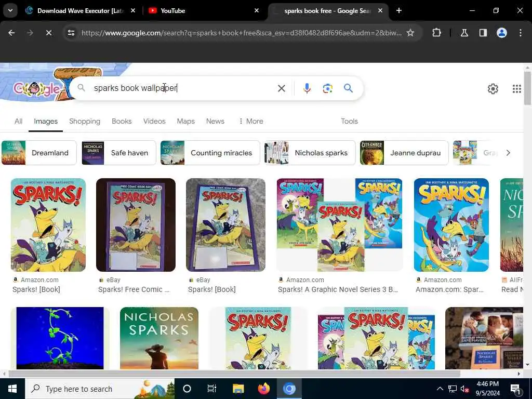Open the taskbar clock and date
Image resolution: width=532 pixels, height=399 pixels.
click(x=487, y=389)
